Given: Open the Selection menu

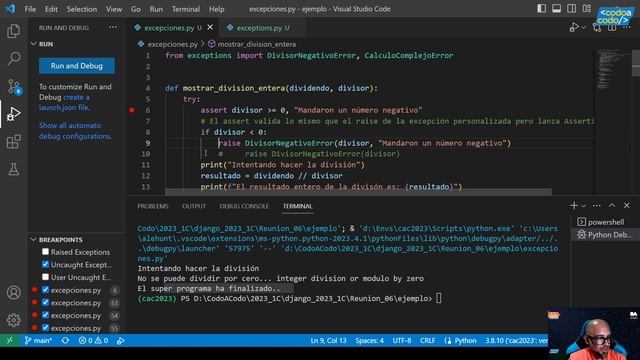Looking at the screenshot, I should click(x=82, y=9).
